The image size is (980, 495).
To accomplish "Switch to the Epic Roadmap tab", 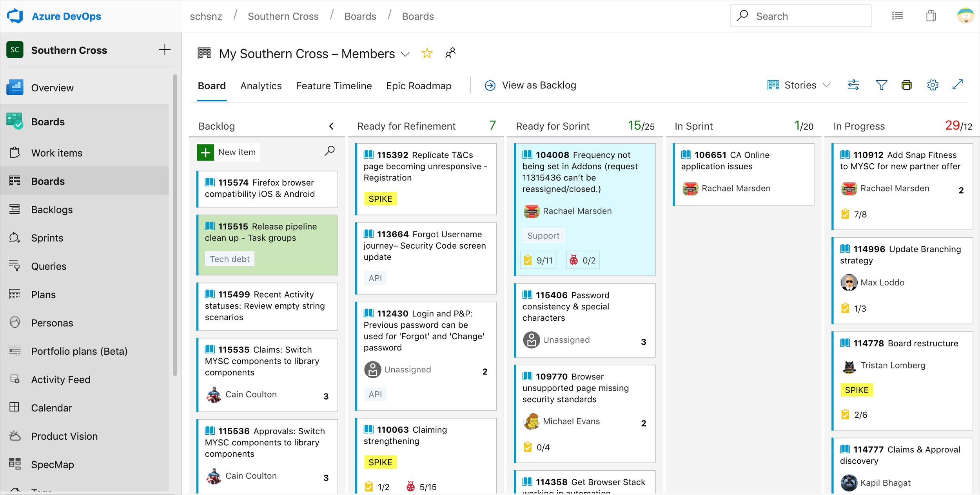I will [x=419, y=86].
